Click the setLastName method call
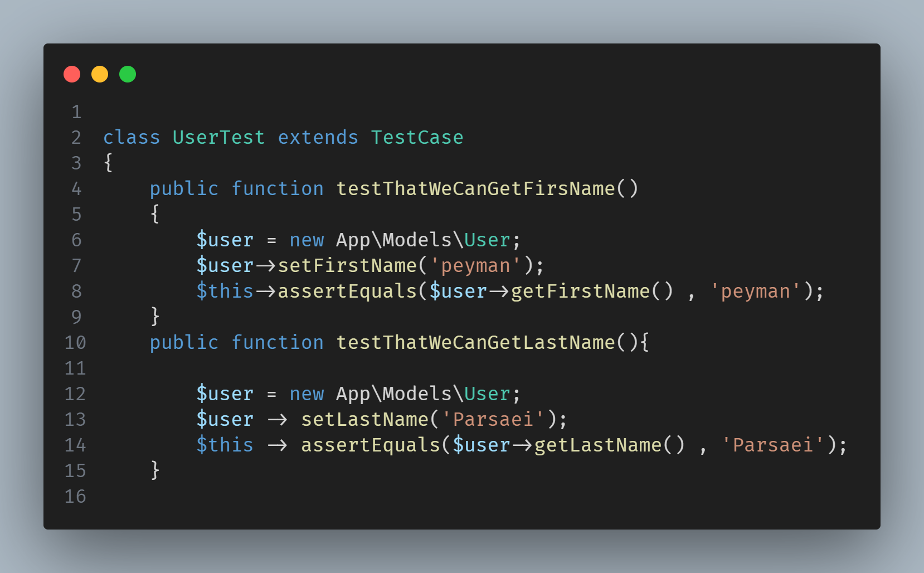This screenshot has width=924, height=573. tap(364, 420)
